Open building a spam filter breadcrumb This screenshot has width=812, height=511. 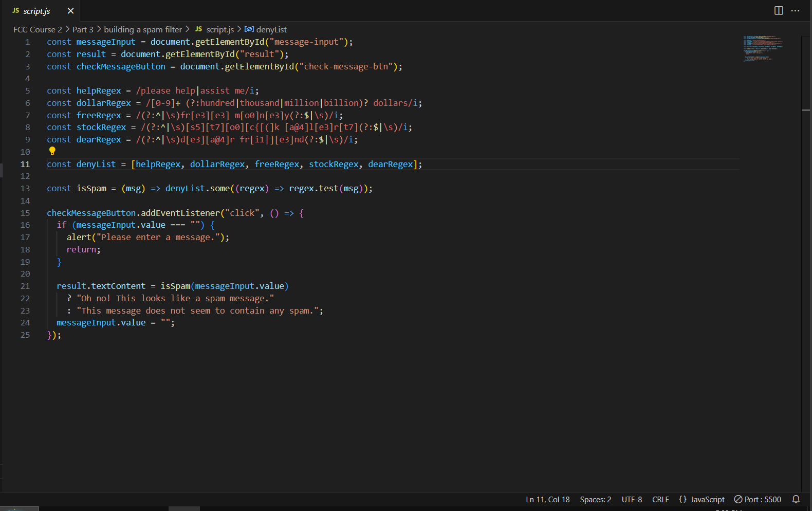(143, 30)
